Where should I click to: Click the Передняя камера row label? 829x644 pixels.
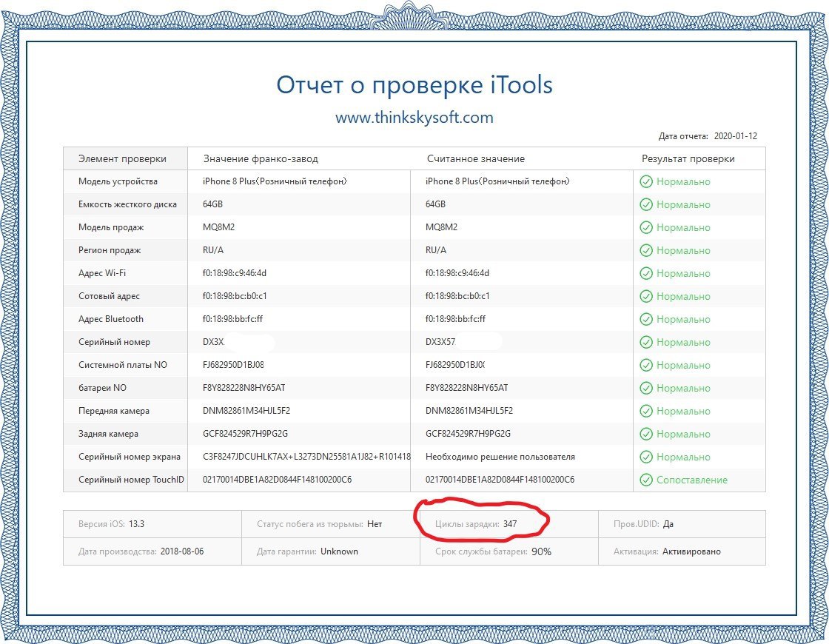(114, 411)
